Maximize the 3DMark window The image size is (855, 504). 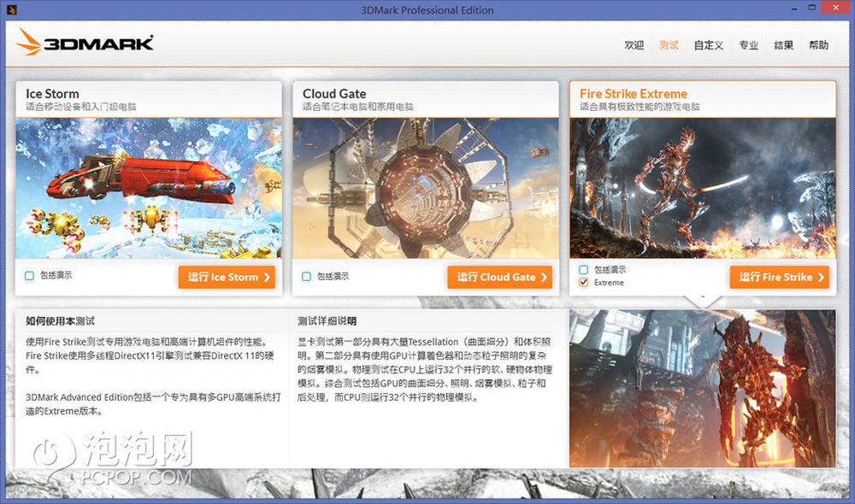[x=812, y=9]
